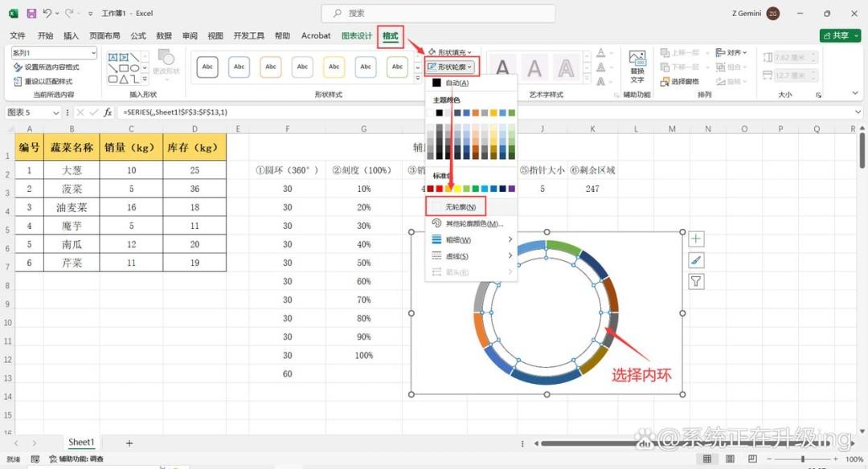Click the Save icon in title bar
This screenshot has height=469, width=868.
[x=31, y=14]
